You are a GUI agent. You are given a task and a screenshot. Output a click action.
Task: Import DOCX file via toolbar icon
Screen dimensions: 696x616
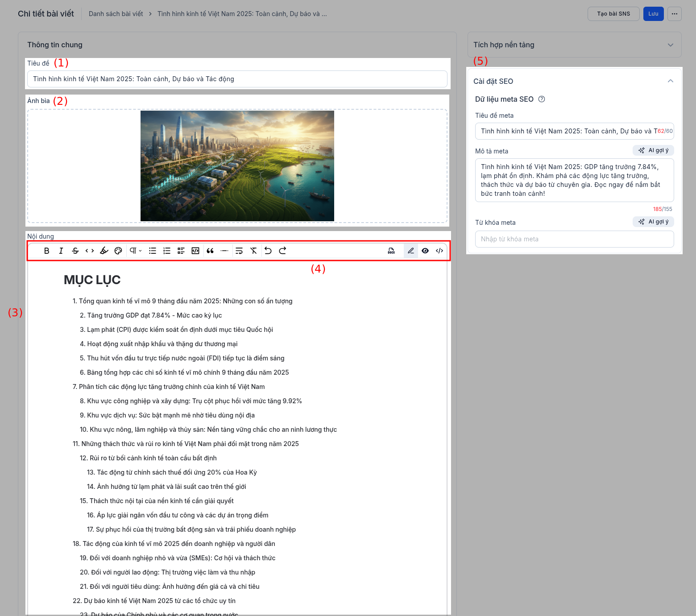click(391, 251)
